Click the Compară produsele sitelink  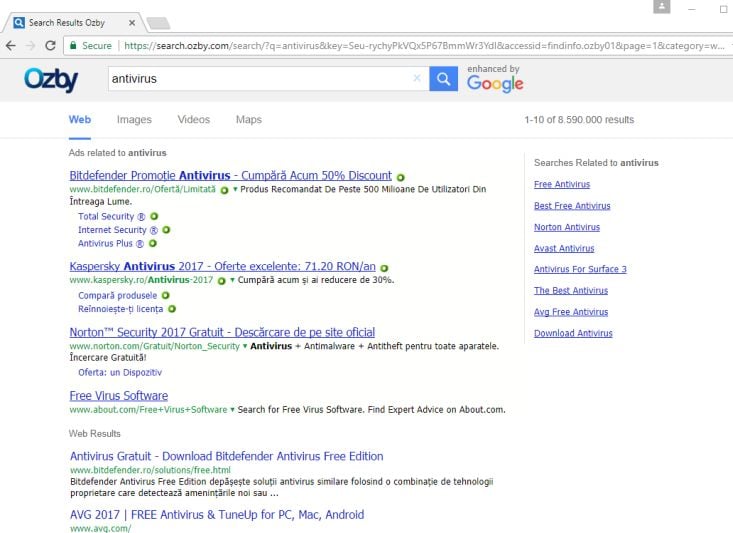point(117,295)
